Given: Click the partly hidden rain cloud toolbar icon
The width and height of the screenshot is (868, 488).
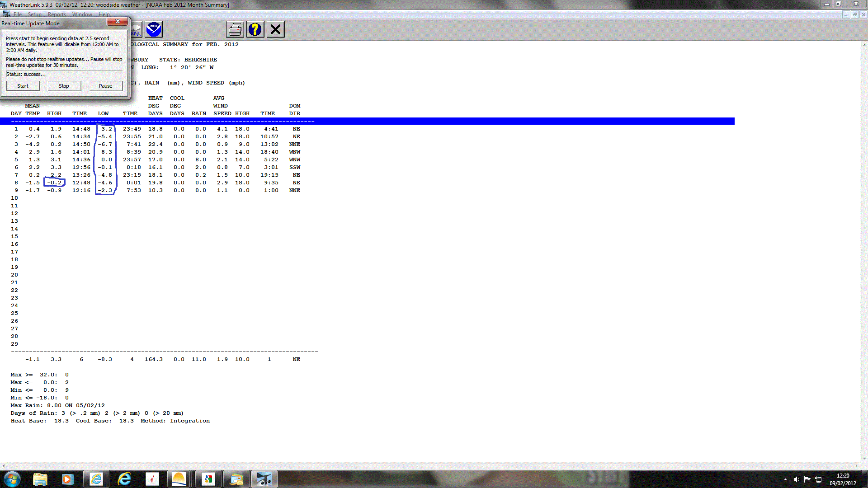Looking at the screenshot, I should pyautogui.click(x=136, y=30).
